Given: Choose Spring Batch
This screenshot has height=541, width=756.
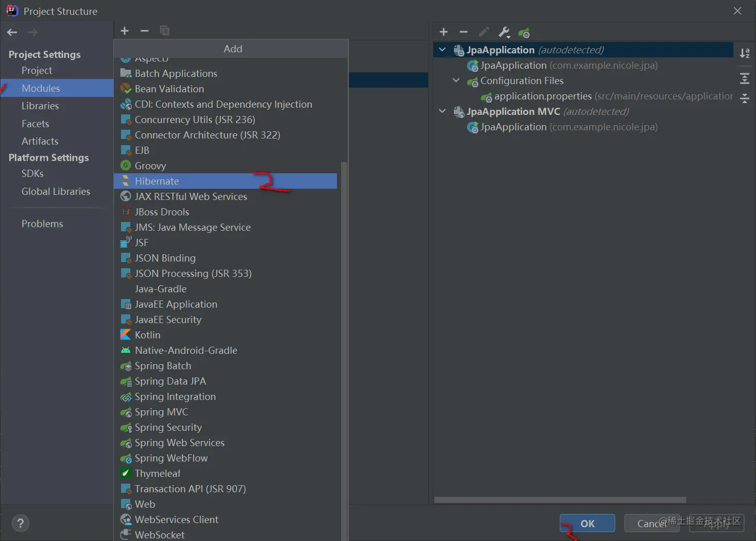Looking at the screenshot, I should tap(225, 366).
